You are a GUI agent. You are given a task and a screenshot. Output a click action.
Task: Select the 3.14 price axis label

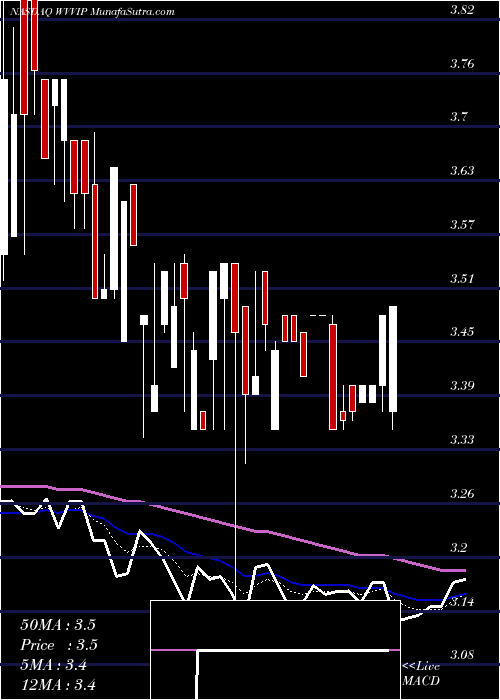[461, 601]
